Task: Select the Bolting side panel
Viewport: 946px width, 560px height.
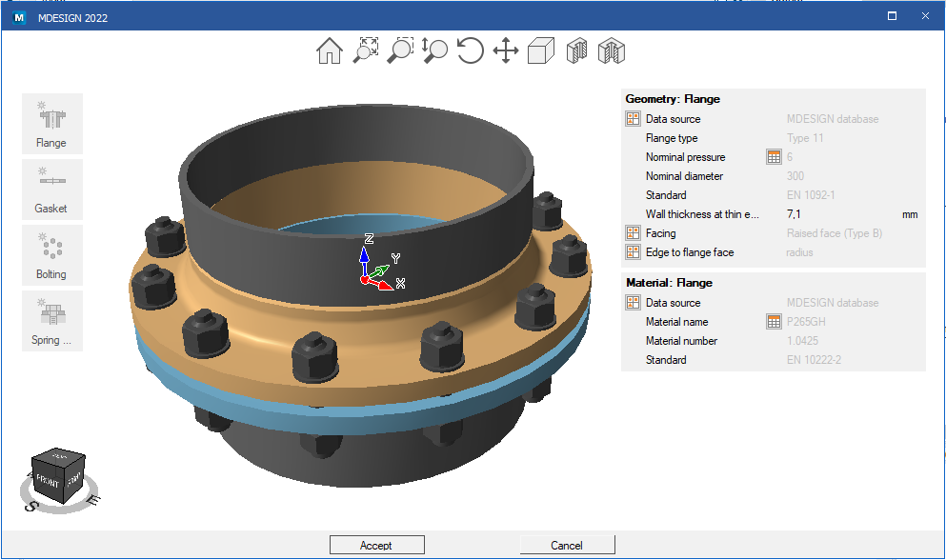Action: (51, 255)
